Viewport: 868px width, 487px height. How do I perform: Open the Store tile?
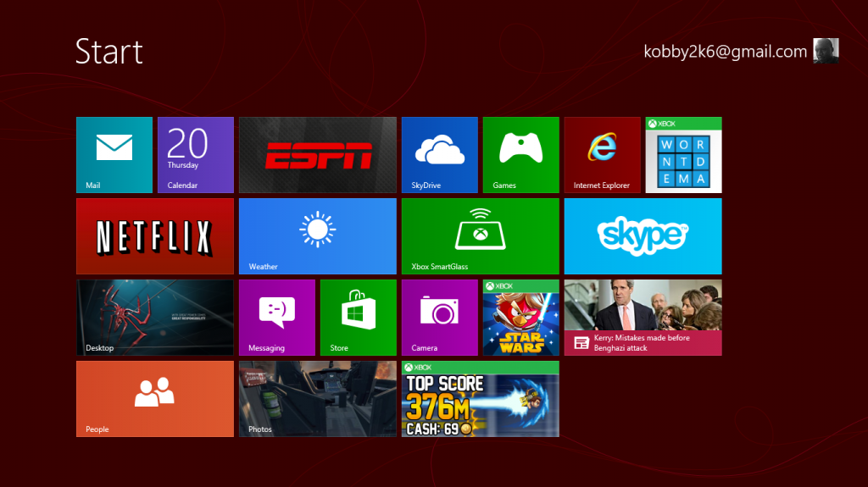(359, 318)
